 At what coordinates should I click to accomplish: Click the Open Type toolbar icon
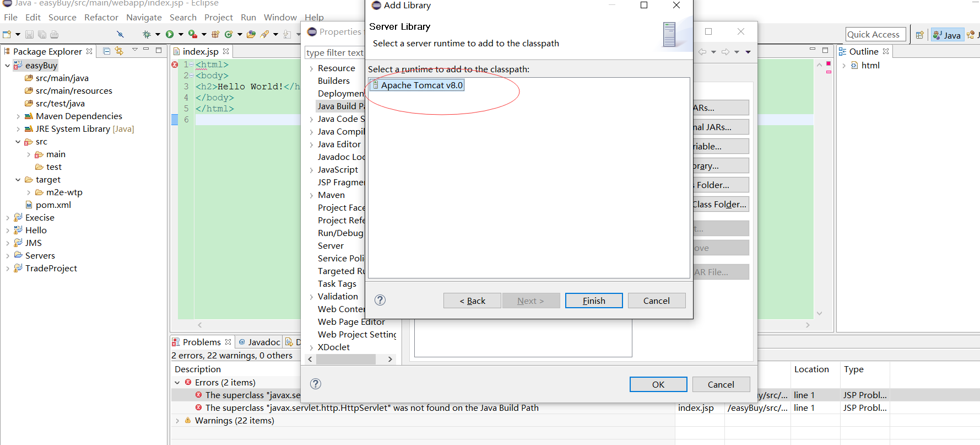coord(251,34)
